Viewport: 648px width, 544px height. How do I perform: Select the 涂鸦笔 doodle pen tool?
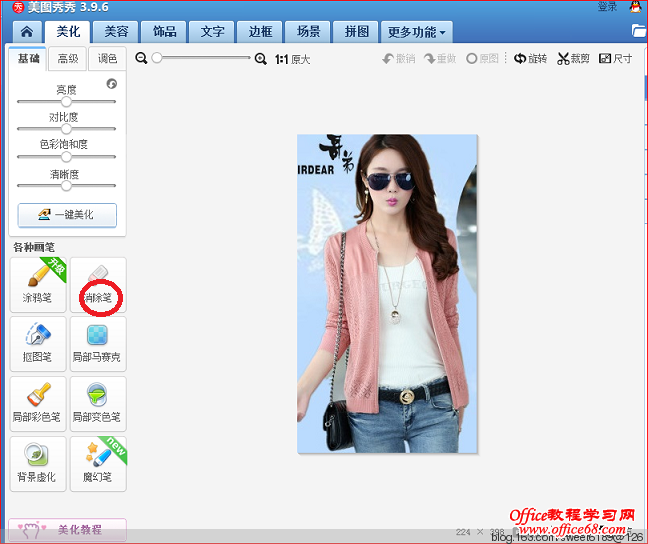38,284
